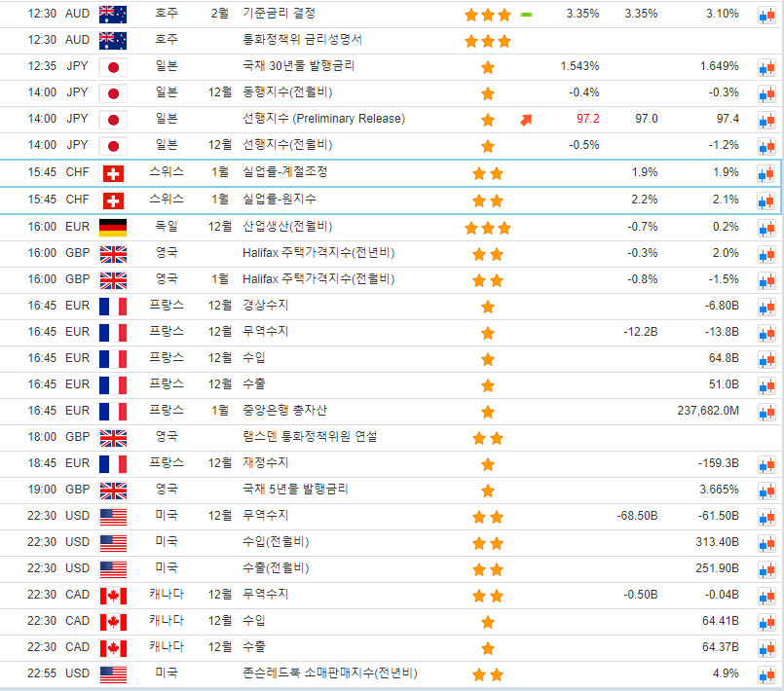Screen dimensions: 784x691
Task: Click green dash indicator in 기준금리 결정 row
Action: click(526, 15)
